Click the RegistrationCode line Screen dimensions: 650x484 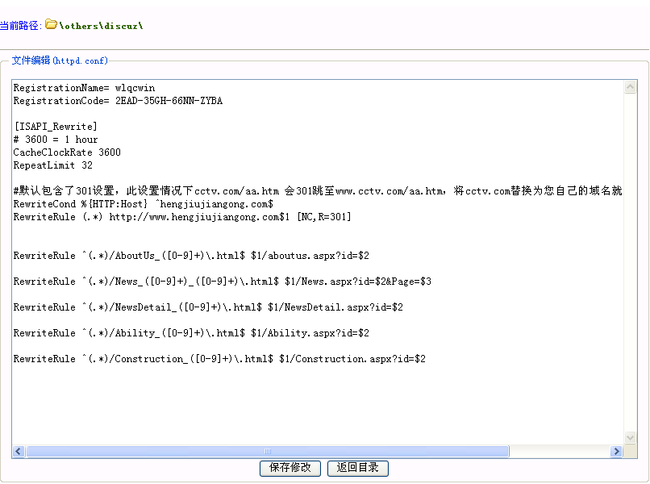point(118,101)
